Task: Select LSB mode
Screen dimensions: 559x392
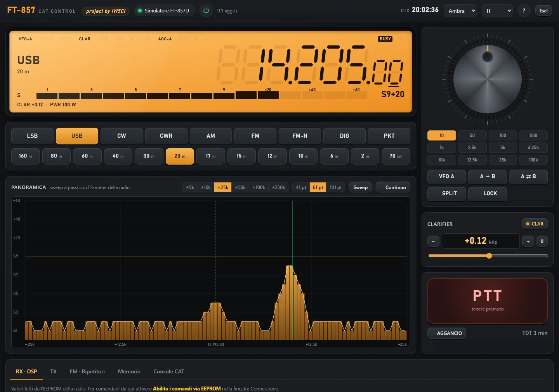Action: 32,136
